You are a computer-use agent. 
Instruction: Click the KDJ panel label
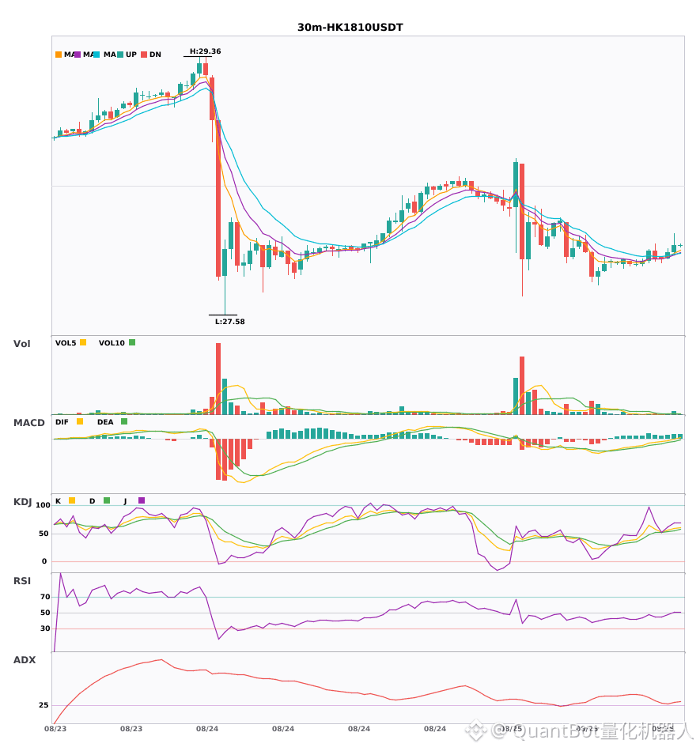(22, 502)
